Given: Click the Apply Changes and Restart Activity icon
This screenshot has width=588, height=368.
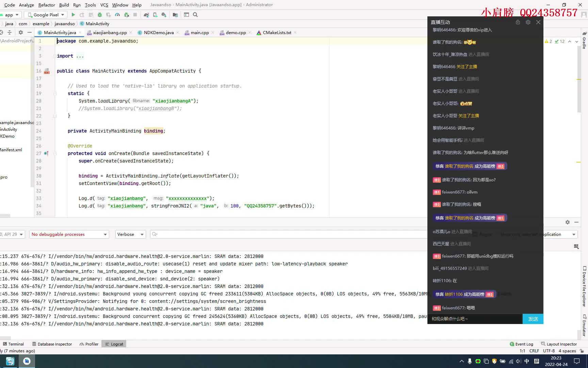Looking at the screenshot, I should (82, 15).
